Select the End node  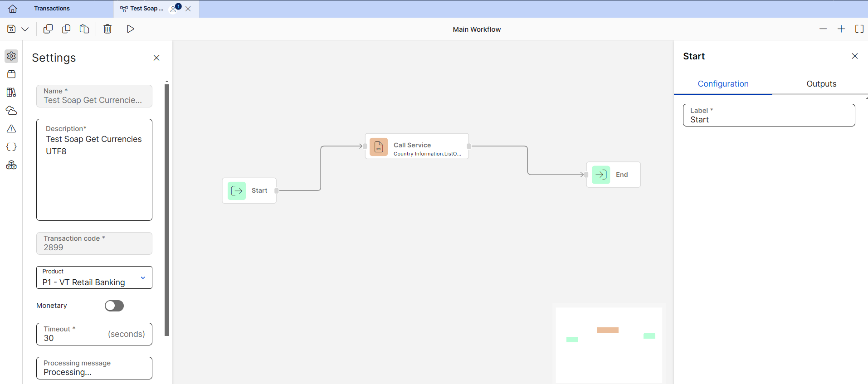(613, 175)
